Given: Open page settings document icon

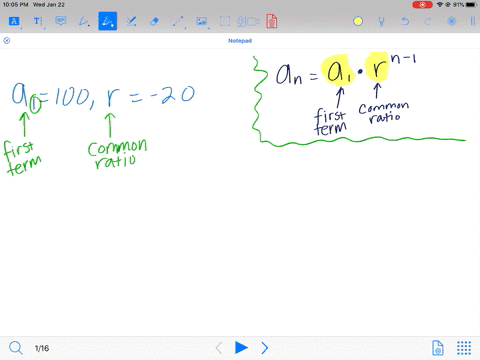Looking at the screenshot, I should pyautogui.click(x=438, y=348).
